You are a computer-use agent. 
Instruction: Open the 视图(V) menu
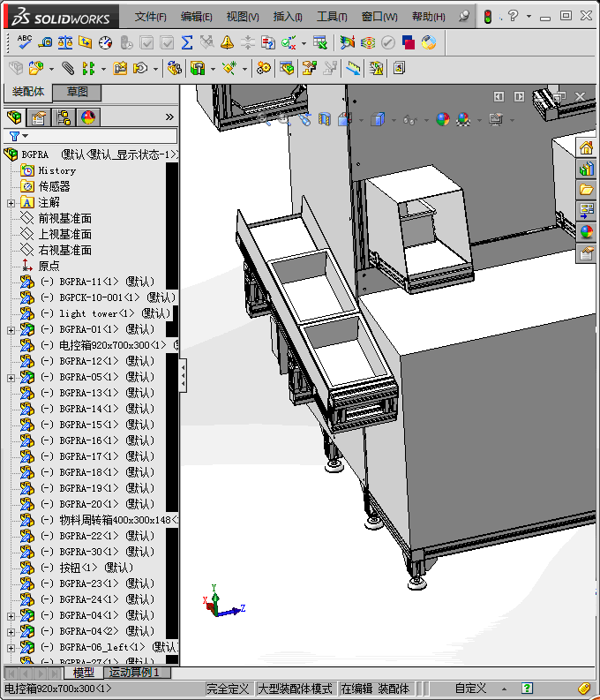coord(243,17)
